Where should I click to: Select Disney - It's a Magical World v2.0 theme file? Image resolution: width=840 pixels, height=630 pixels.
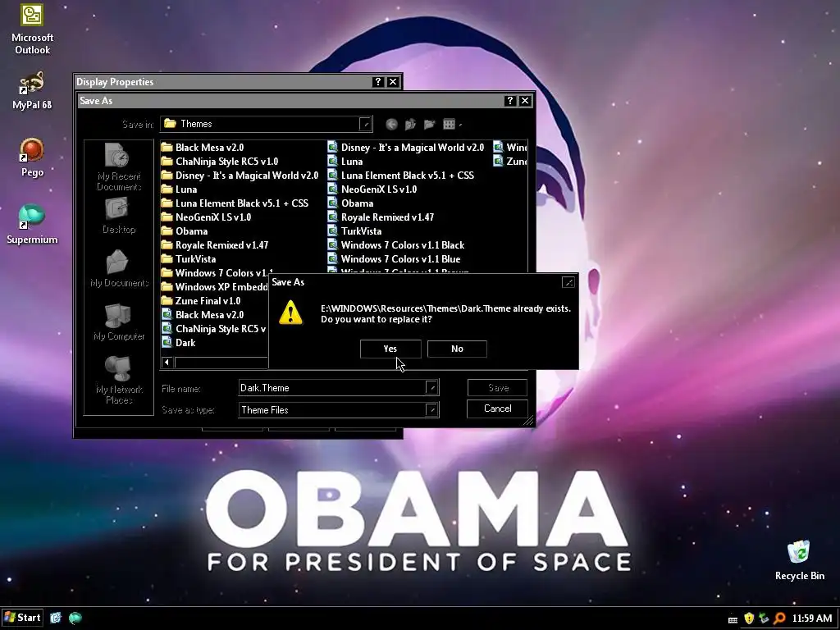tap(405, 148)
